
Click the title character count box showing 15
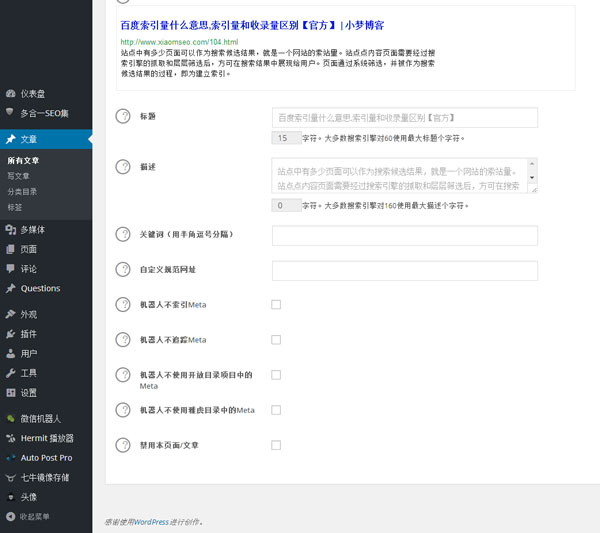click(x=287, y=138)
